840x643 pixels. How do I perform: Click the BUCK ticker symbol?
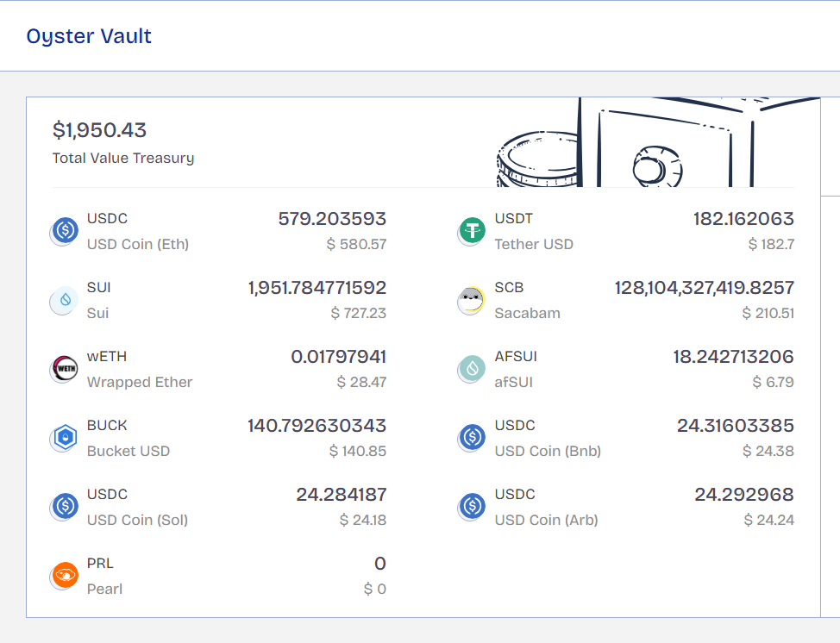point(107,426)
